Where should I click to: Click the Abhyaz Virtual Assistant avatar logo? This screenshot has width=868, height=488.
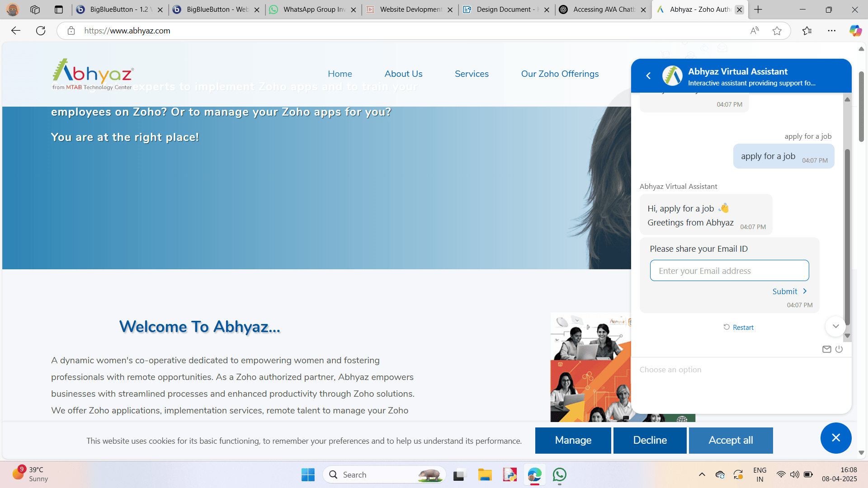click(x=672, y=76)
